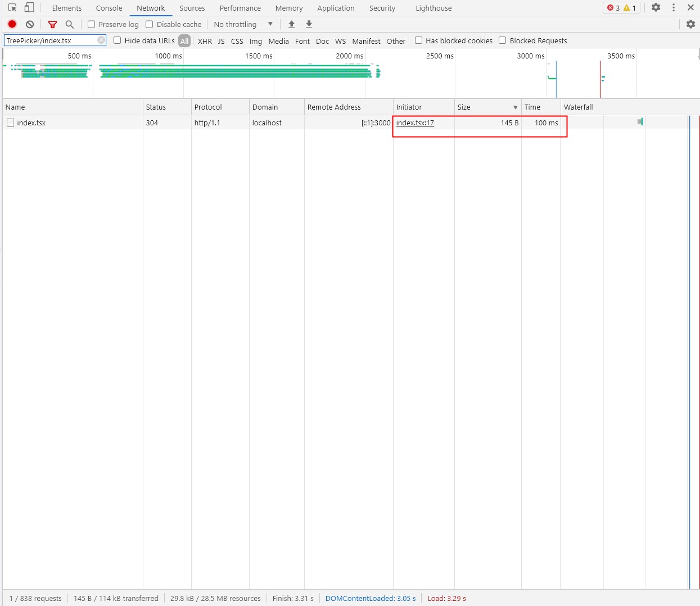This screenshot has height=606, width=700.
Task: Click the DOMContentLoaded 3.05 s status text
Action: [371, 598]
